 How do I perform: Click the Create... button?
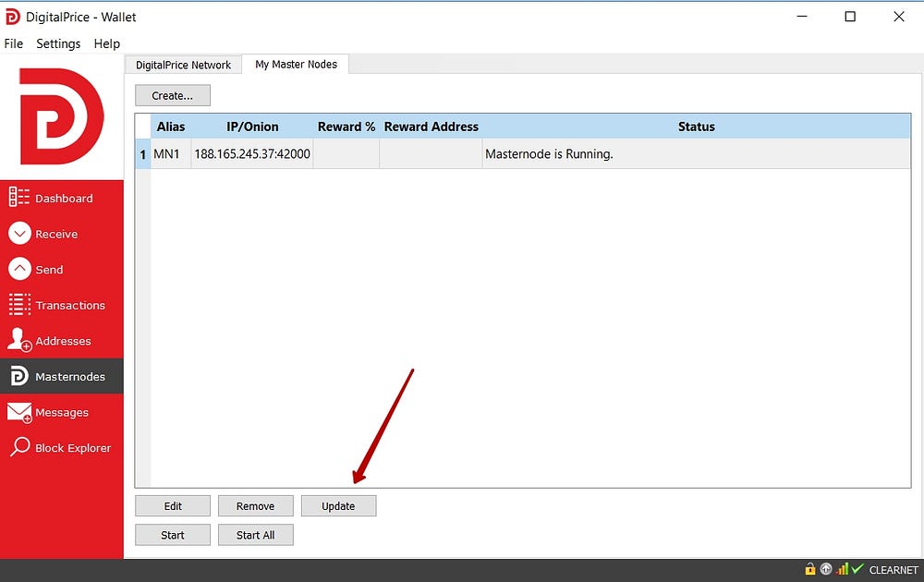[x=173, y=95]
